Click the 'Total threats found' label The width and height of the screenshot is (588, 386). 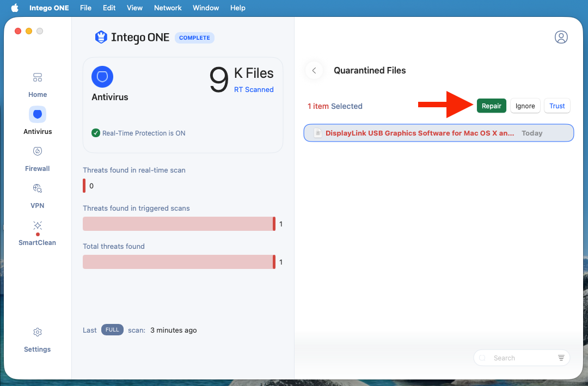114,246
